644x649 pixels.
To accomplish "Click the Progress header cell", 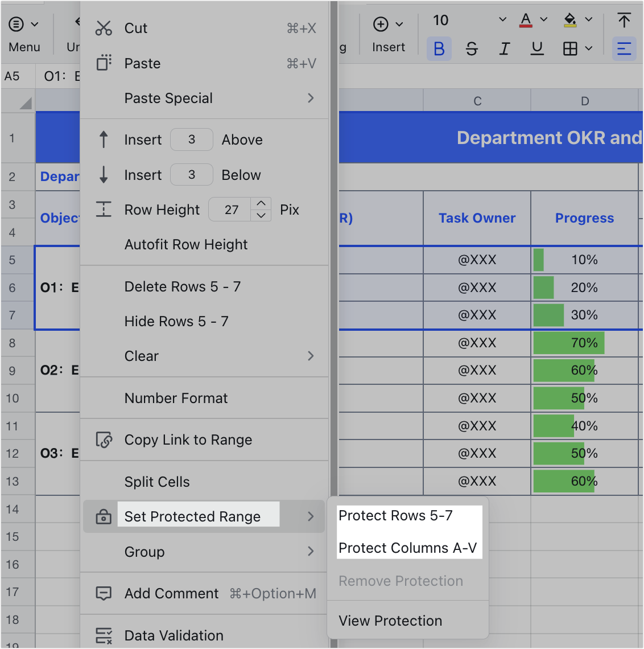I will 584,218.
